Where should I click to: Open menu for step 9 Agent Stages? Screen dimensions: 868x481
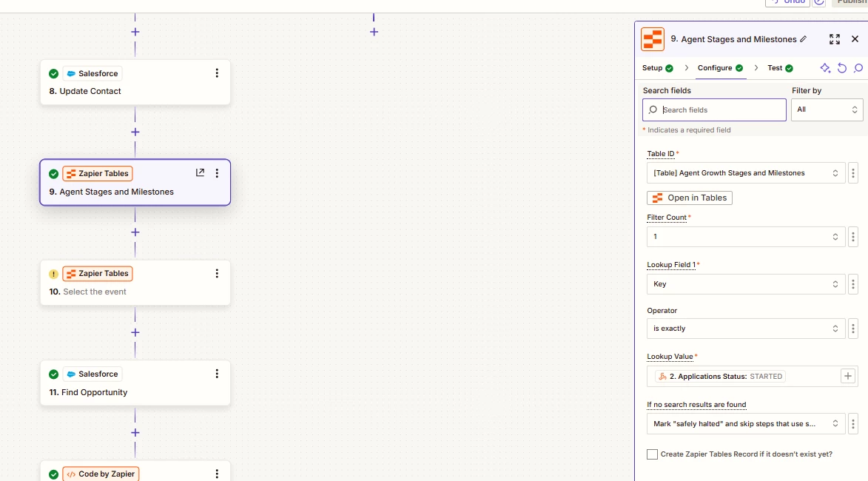pyautogui.click(x=217, y=173)
